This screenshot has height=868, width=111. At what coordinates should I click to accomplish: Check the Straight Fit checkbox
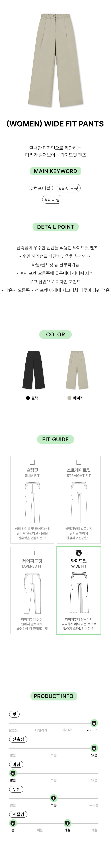79,462
